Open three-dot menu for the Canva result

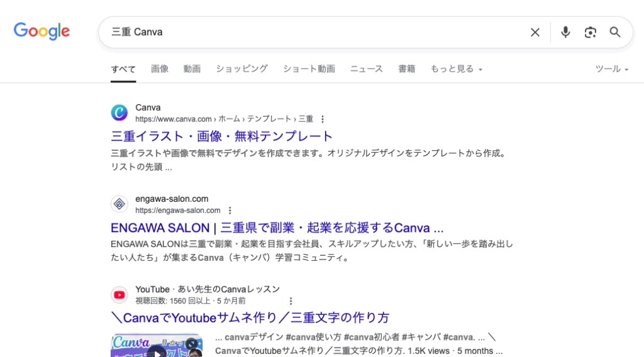pyautogui.click(x=323, y=119)
